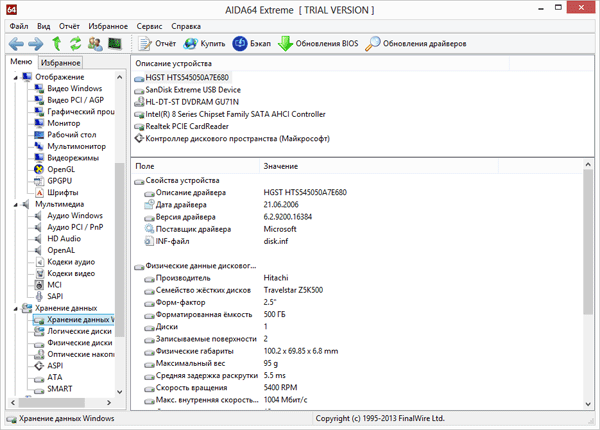Click the 5400 RPM rotation speed value

[x=280, y=388]
